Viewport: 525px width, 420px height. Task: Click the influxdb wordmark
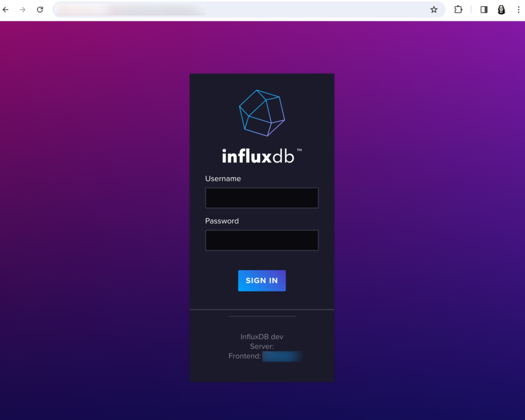258,156
